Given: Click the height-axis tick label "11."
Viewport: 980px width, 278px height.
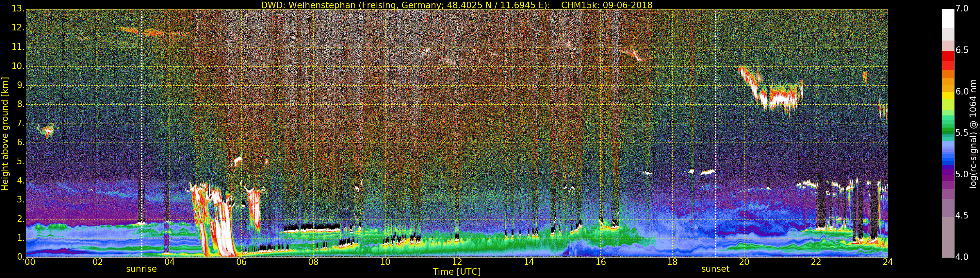Looking at the screenshot, I should tap(18, 47).
